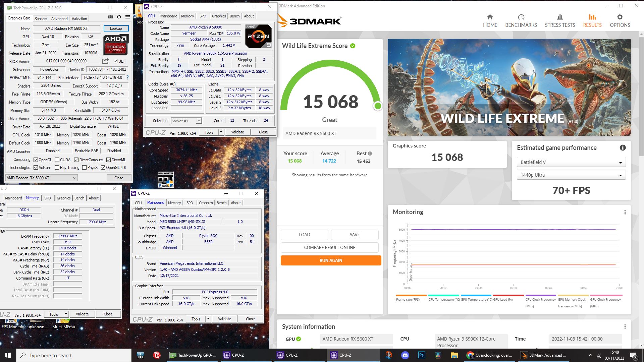The height and width of the screenshot is (362, 644).
Task: Toggle the DirectCompute checkbox
Action: coord(76,160)
